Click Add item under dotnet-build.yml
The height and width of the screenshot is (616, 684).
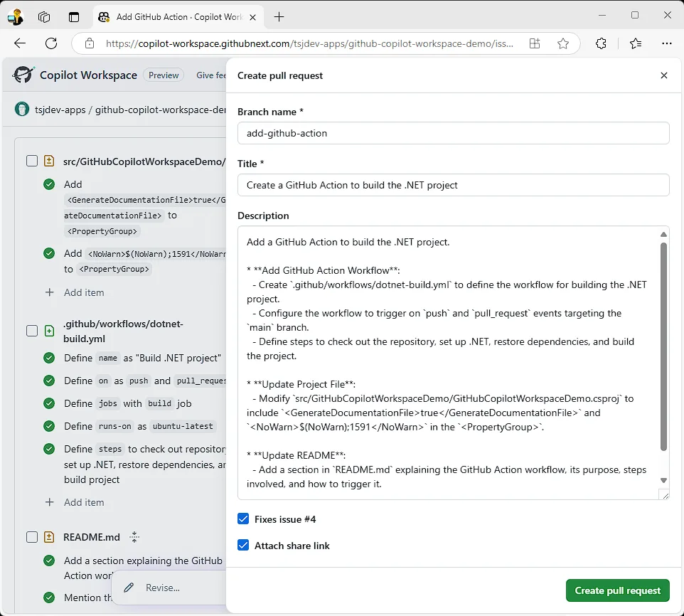(83, 502)
